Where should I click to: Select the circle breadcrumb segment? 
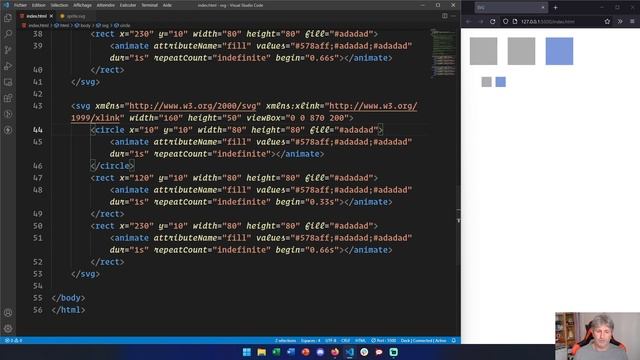(x=122, y=25)
